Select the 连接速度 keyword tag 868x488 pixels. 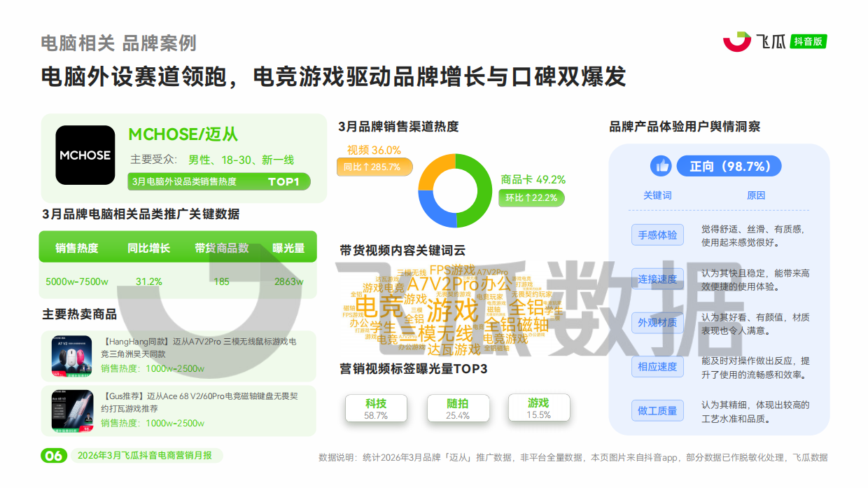click(657, 279)
